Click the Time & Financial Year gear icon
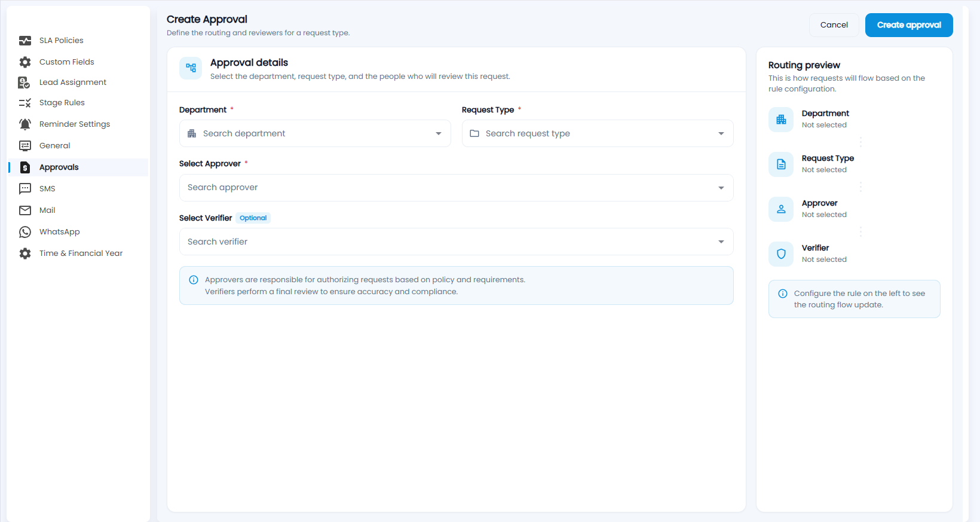The height and width of the screenshot is (522, 980). click(x=25, y=254)
